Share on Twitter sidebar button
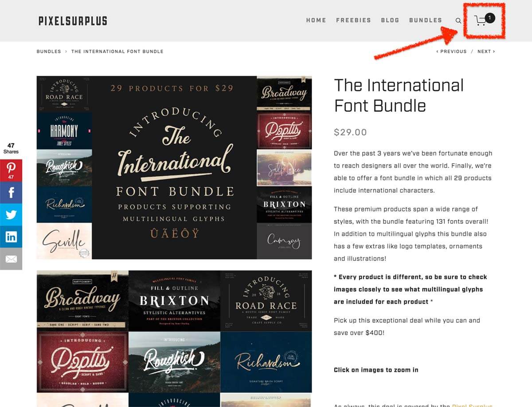The image size is (532, 407). click(x=11, y=215)
